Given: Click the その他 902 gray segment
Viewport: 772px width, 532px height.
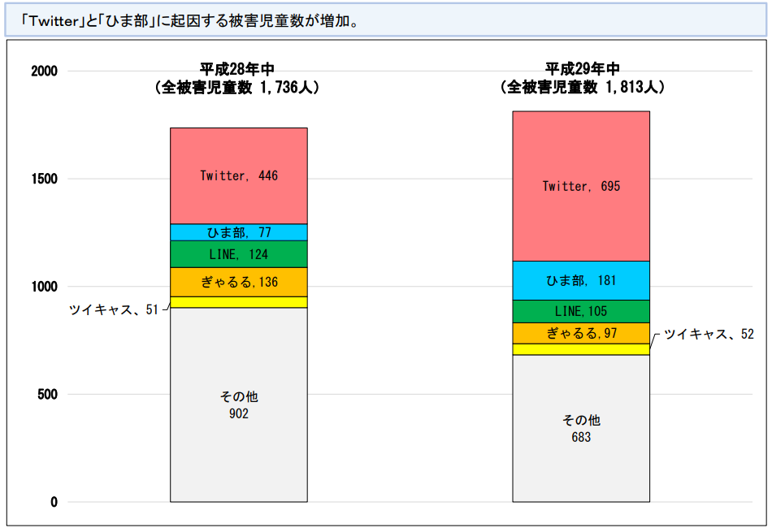Looking at the screenshot, I should pos(239,405).
